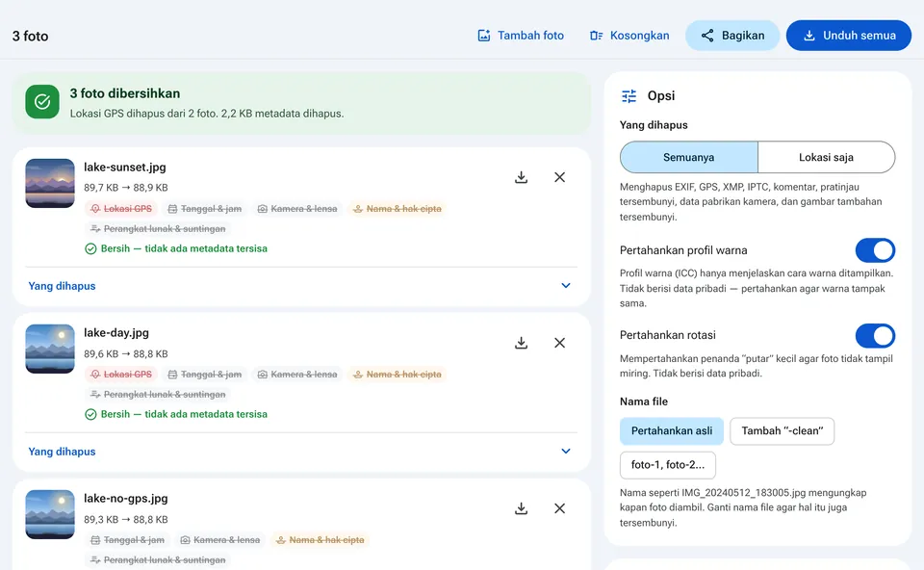Download the lake-no-gps.jpg file

521,508
